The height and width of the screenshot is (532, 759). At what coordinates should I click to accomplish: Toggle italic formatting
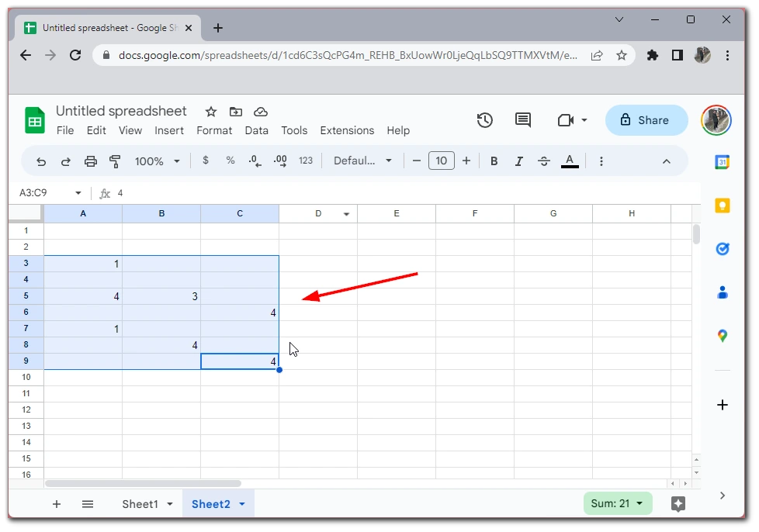click(518, 161)
